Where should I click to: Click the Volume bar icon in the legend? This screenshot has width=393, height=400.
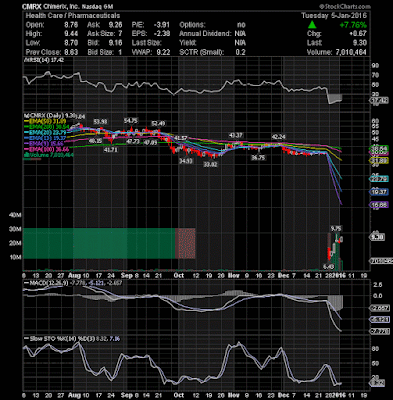coord(24,155)
